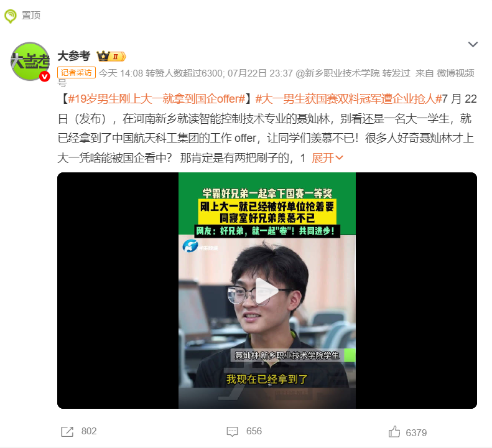The image size is (492, 448).
Task: Click the 展开 chevron arrow
Action: 339,158
